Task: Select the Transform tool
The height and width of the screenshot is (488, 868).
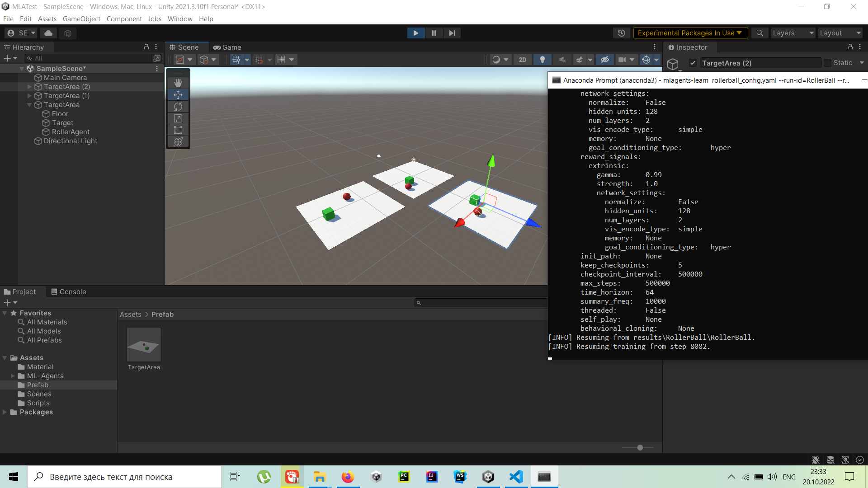Action: point(178,142)
